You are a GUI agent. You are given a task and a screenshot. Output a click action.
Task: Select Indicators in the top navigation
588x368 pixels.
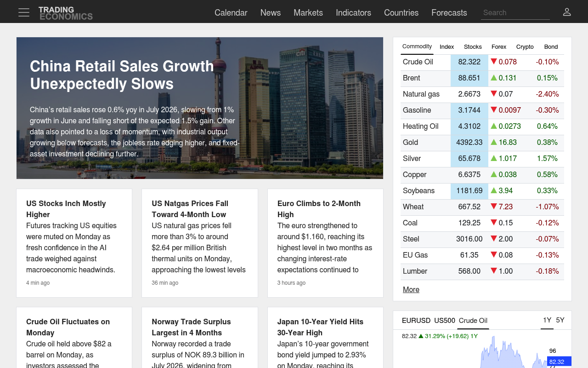click(x=353, y=13)
